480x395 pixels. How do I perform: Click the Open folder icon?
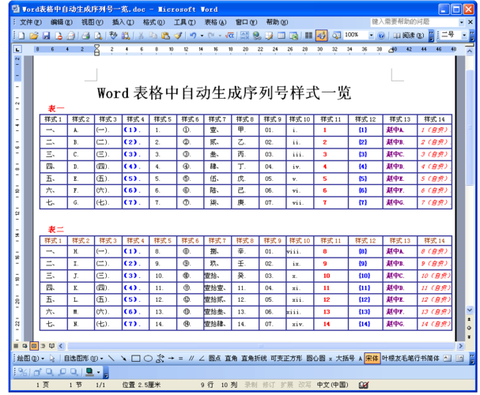34,35
